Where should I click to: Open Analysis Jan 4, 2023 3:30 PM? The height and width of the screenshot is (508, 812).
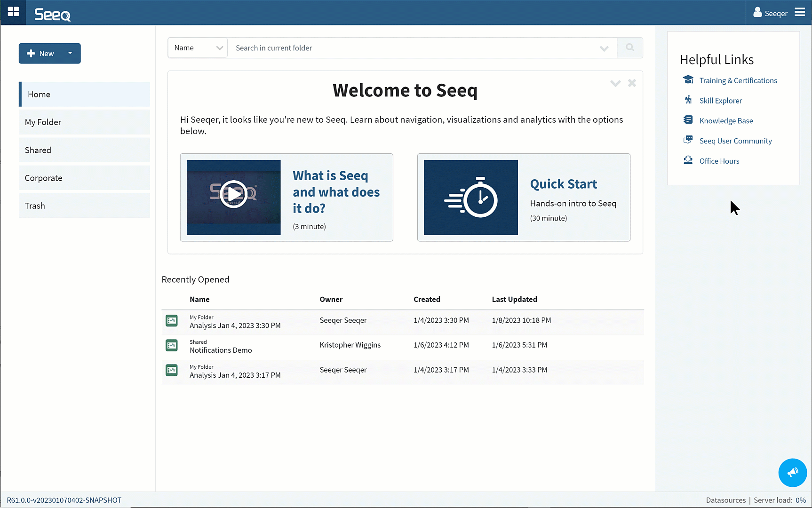(x=235, y=325)
